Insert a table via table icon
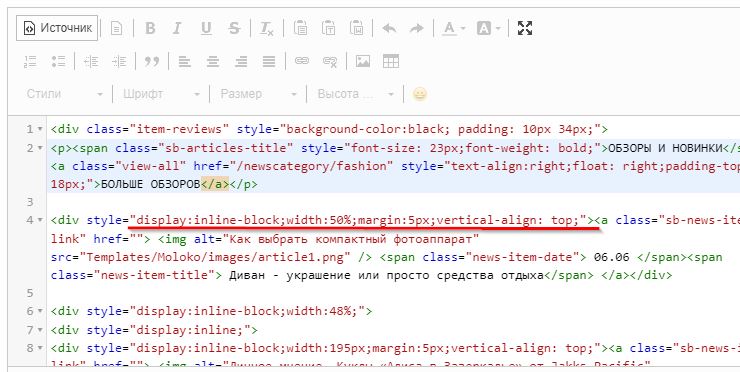 [391, 61]
